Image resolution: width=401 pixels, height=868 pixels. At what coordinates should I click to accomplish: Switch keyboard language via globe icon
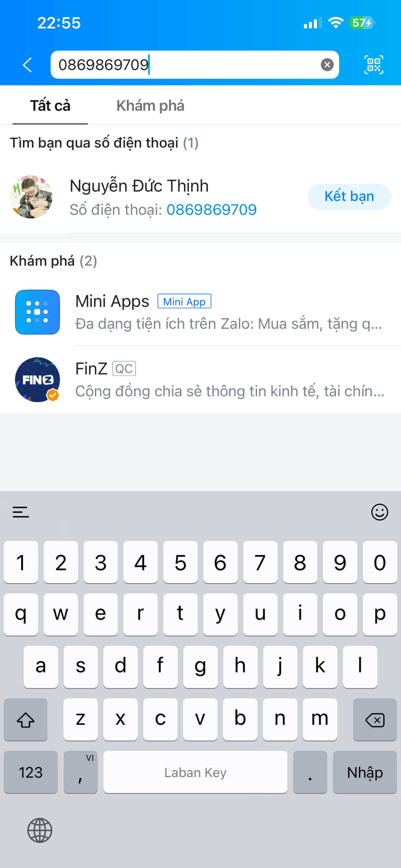[x=40, y=830]
